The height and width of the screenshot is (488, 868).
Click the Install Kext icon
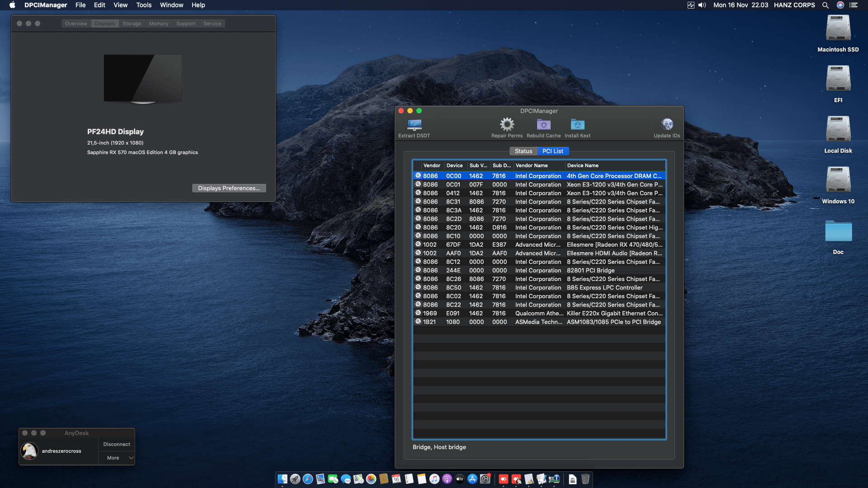pos(577,124)
